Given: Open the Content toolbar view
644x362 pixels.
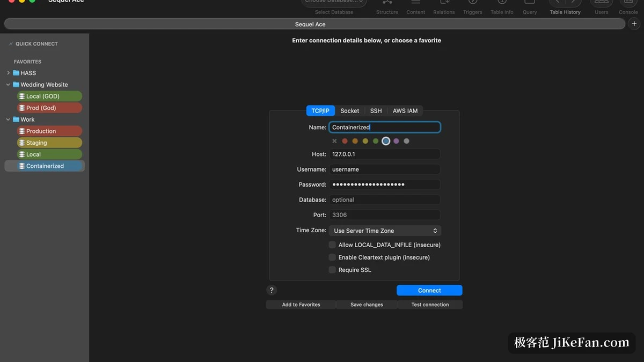Looking at the screenshot, I should click(415, 8).
